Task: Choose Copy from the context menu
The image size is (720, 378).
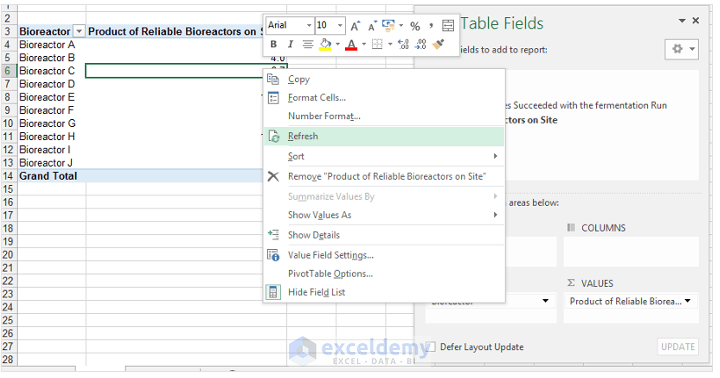Action: 384,79
